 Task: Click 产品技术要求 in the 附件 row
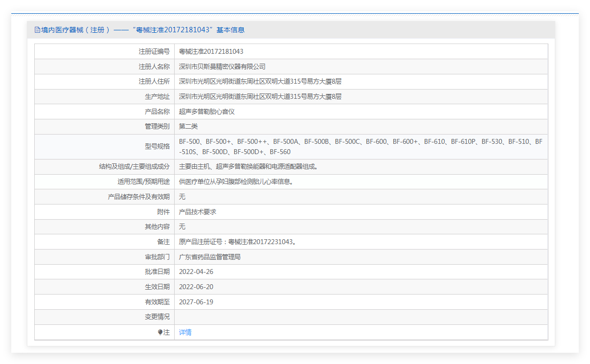pyautogui.click(x=197, y=212)
